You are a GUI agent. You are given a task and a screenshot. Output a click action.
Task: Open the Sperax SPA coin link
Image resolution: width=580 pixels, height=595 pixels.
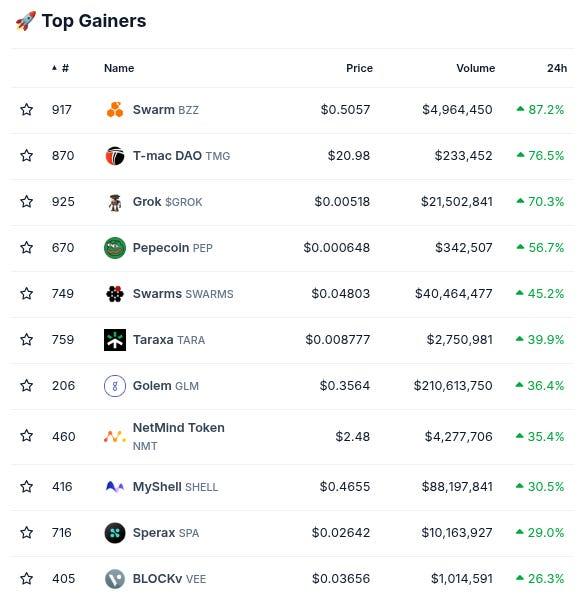[166, 533]
